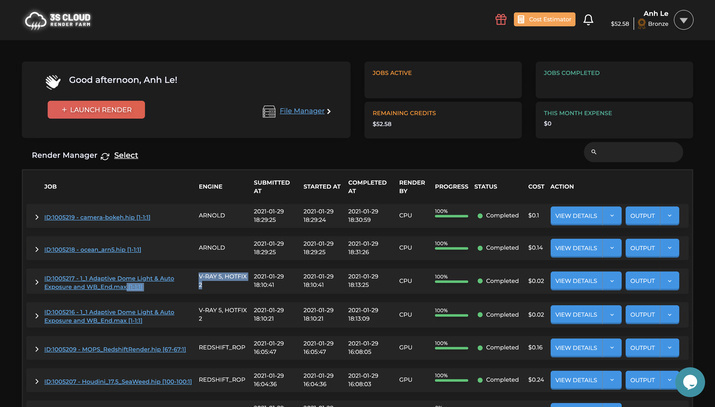Open the notifications bell
715x407 pixels.
(588, 20)
